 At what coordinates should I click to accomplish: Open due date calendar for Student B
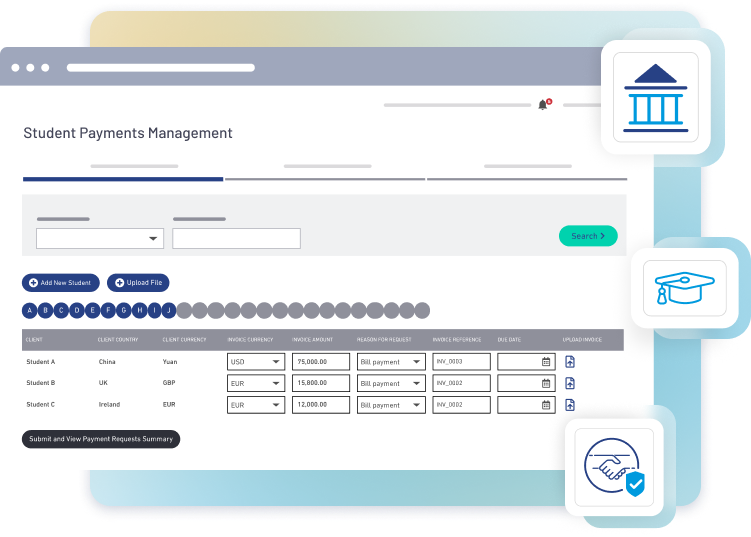(546, 383)
